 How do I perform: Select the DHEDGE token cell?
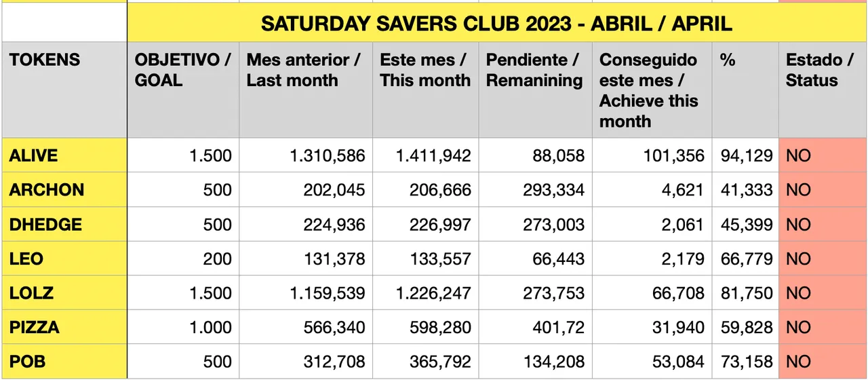(64, 225)
